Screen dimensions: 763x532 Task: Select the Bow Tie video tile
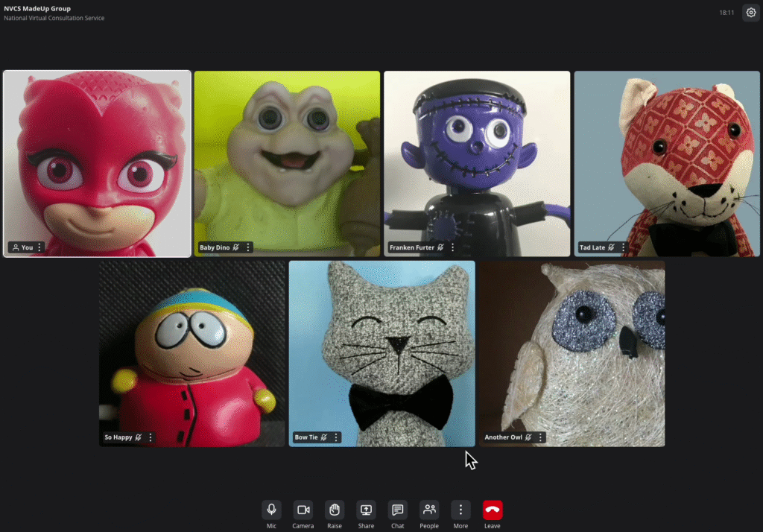click(x=382, y=354)
